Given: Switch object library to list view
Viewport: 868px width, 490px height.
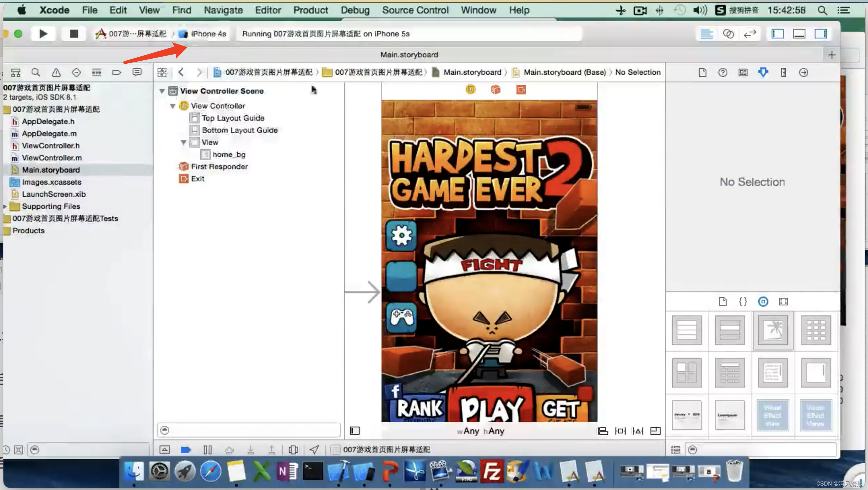Looking at the screenshot, I should [676, 450].
